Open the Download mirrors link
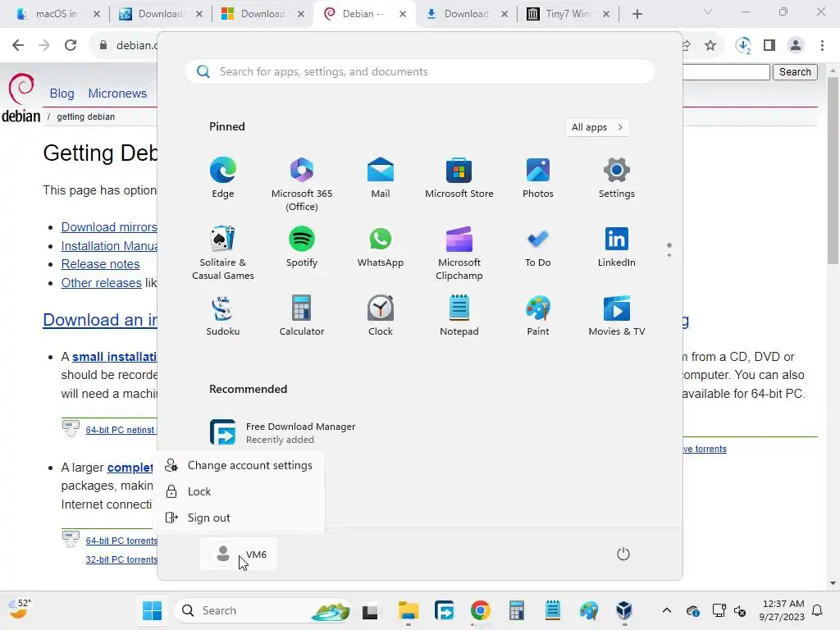This screenshot has height=630, width=840. (109, 227)
